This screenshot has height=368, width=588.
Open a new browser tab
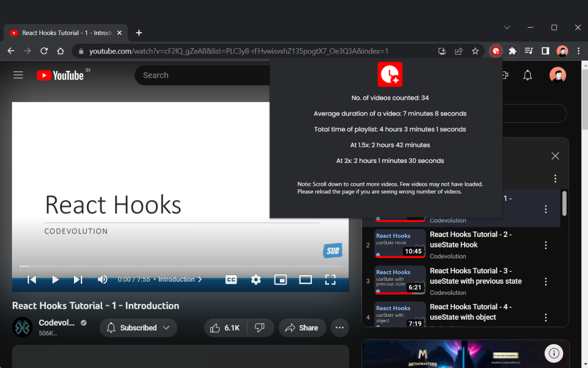point(139,33)
